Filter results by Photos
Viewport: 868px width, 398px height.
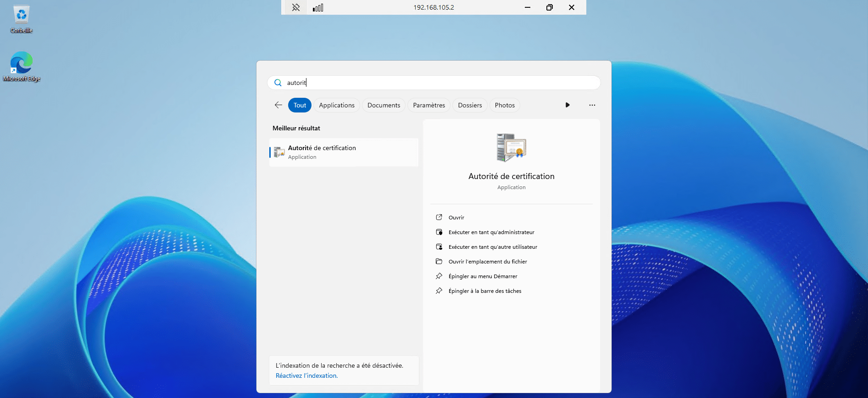click(x=505, y=105)
